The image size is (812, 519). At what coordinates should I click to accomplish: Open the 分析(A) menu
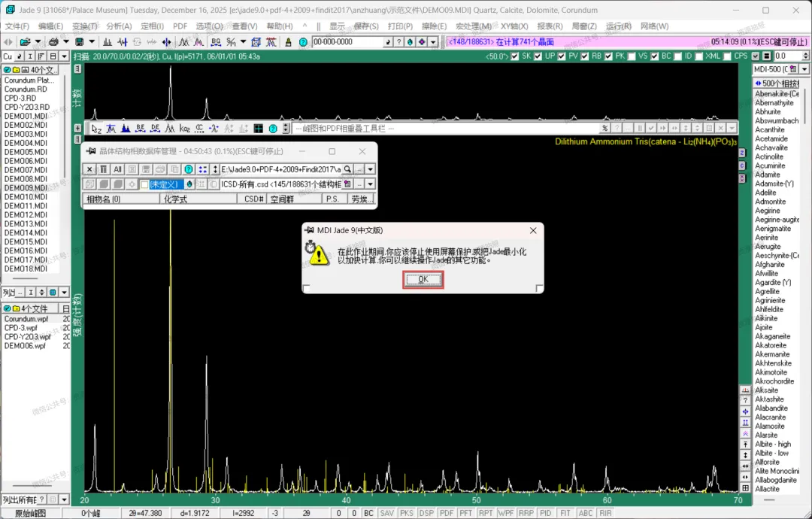point(119,26)
